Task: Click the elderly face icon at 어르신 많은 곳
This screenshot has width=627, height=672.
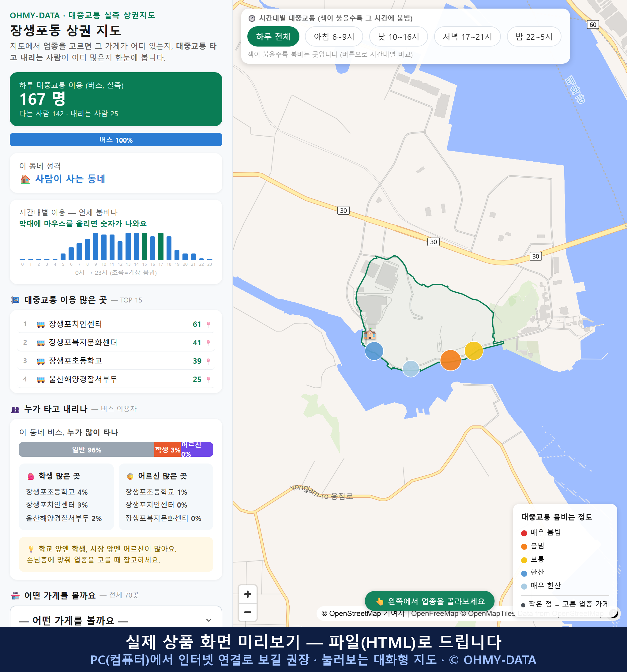Action: (x=130, y=476)
